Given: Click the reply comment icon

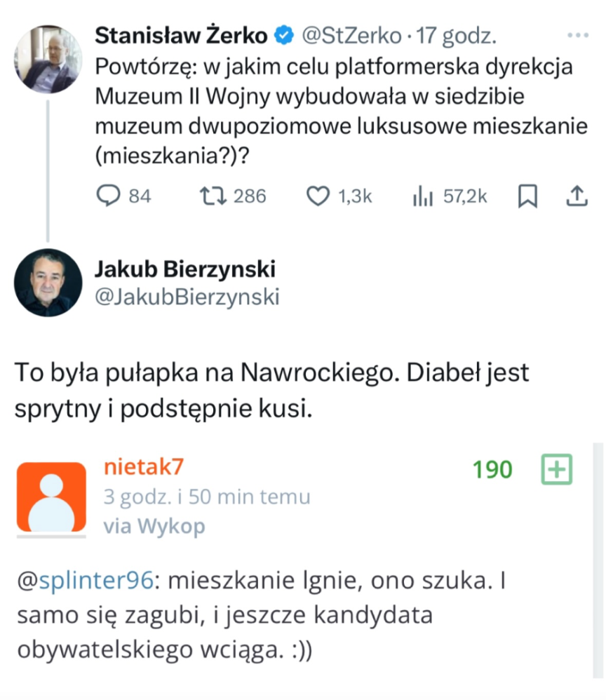Looking at the screenshot, I should click(108, 196).
